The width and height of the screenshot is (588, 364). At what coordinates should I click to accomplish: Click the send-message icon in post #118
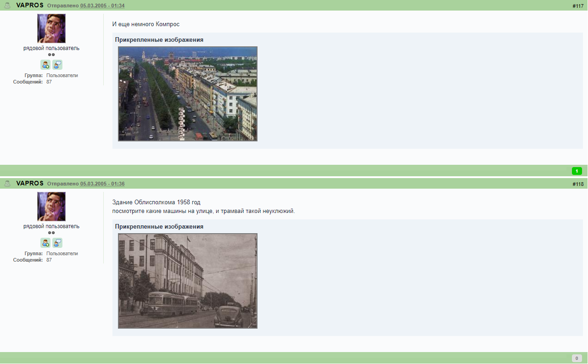pos(57,243)
